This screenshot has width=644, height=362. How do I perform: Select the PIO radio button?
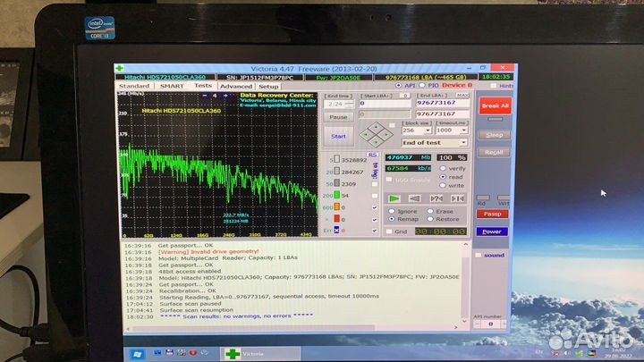tap(422, 86)
